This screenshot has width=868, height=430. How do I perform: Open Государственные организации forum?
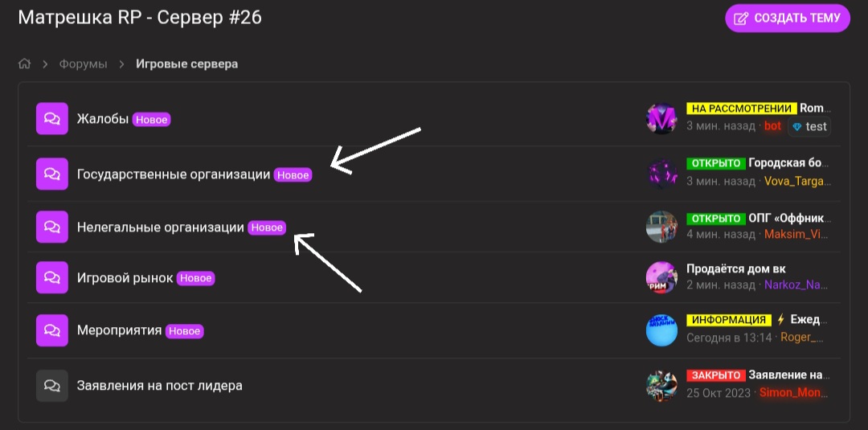173,174
